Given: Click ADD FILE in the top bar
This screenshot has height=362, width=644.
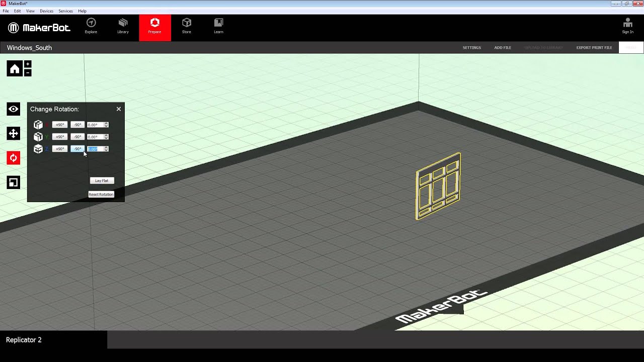Looking at the screenshot, I should coord(503,48).
